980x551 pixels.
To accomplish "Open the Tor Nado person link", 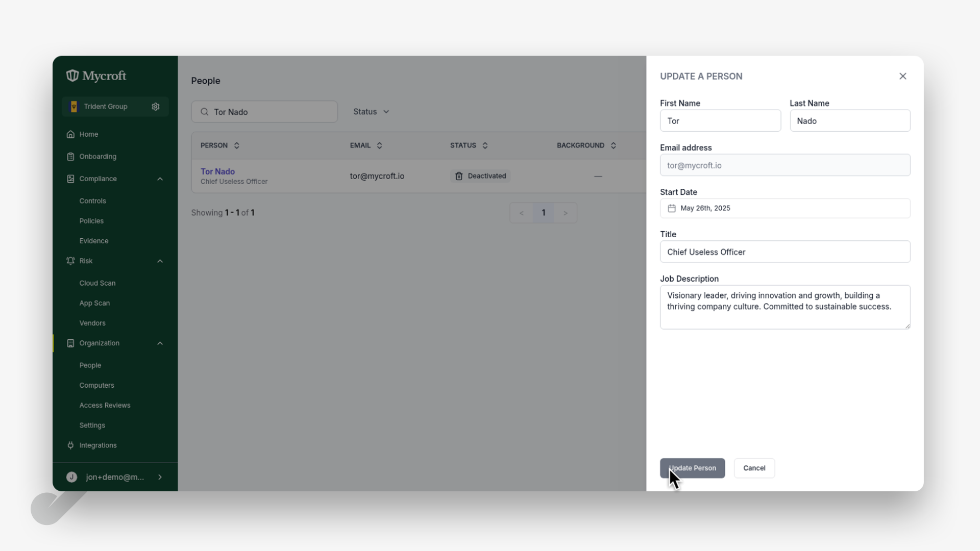I will (x=217, y=171).
